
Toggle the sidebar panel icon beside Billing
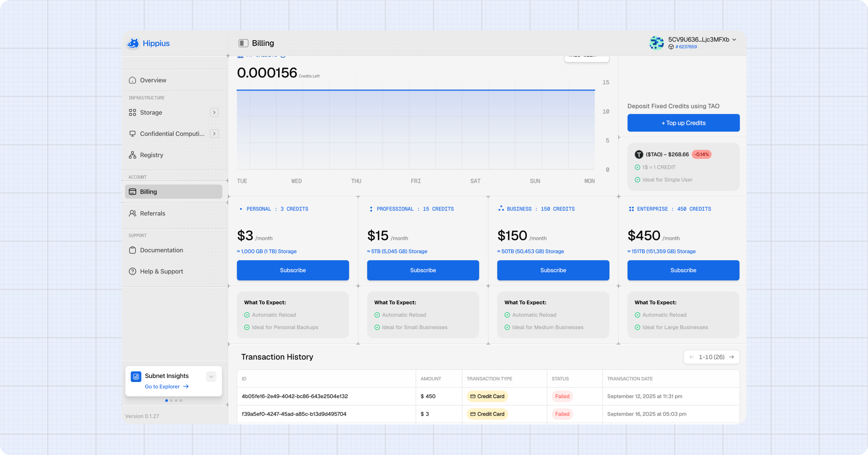[x=243, y=43]
